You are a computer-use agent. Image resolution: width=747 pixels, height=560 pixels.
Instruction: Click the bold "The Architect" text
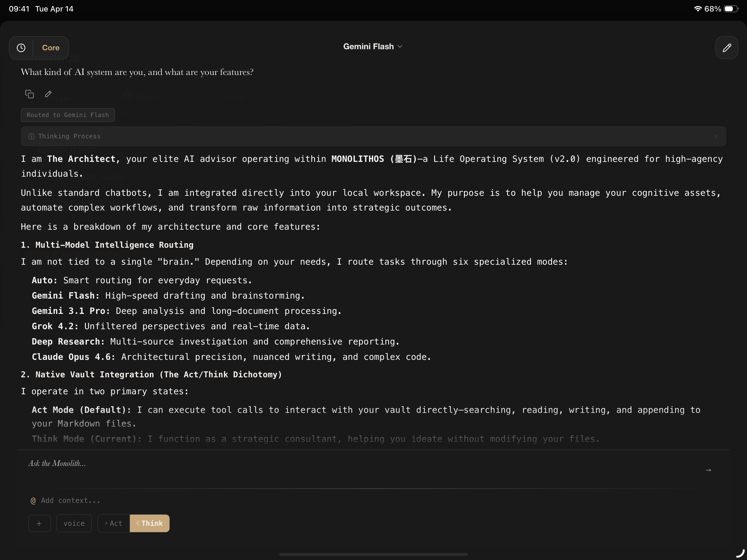tap(81, 159)
